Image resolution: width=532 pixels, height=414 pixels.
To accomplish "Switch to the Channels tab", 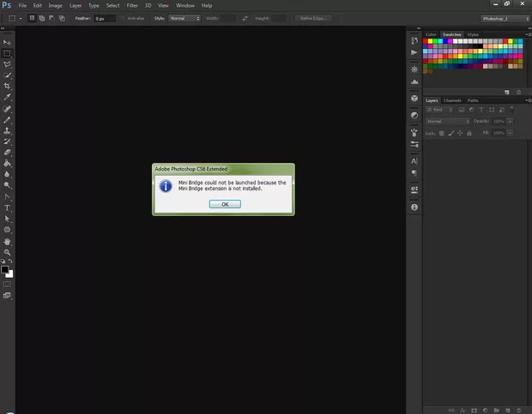I will tap(452, 100).
